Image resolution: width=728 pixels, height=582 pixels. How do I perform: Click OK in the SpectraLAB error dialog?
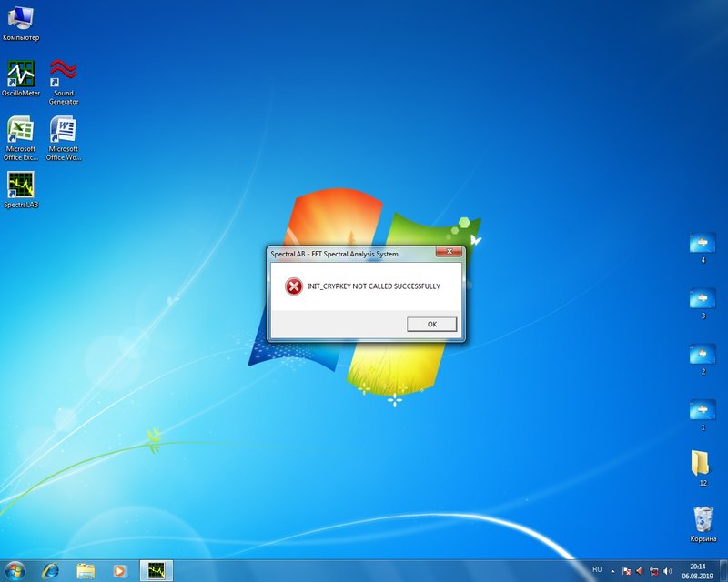click(x=431, y=324)
